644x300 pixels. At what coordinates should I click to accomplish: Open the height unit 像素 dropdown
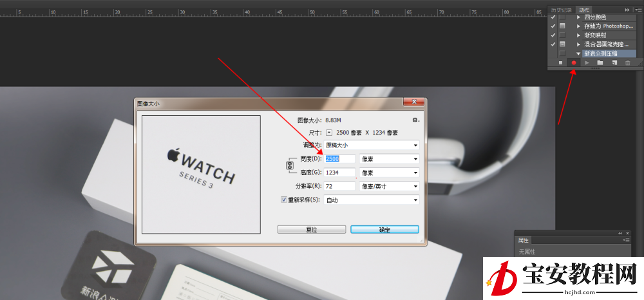(x=390, y=173)
